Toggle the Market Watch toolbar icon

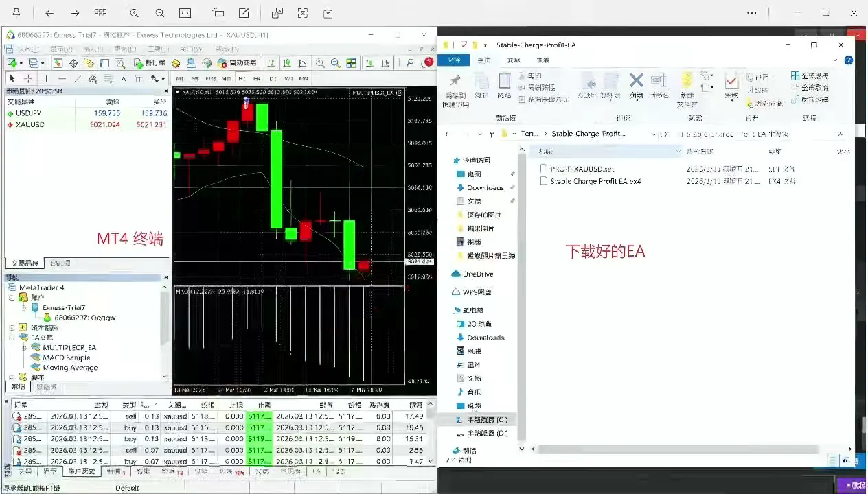58,62
